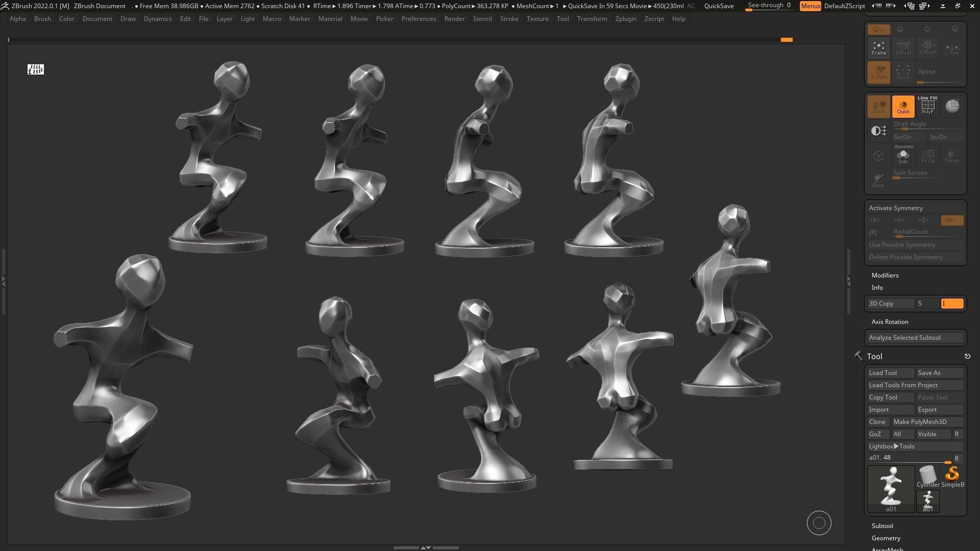The image size is (980, 551).
Task: Expand the Geometry section
Action: click(x=886, y=538)
